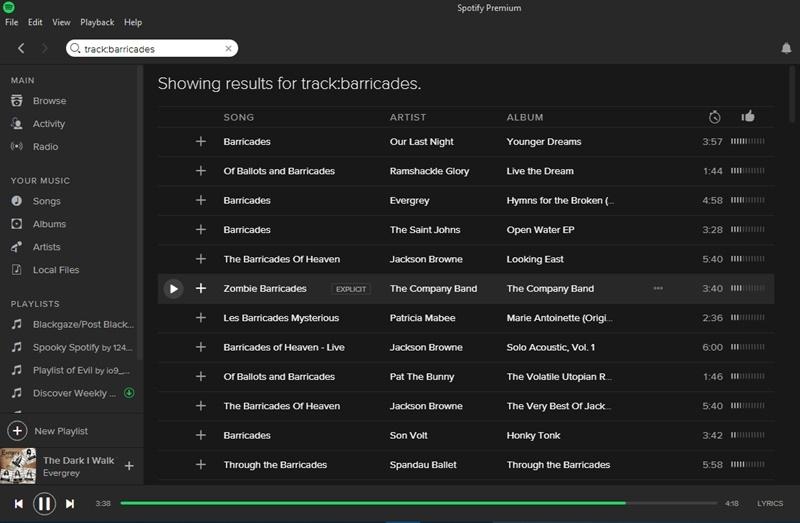Click the Activity sidebar icon

[17, 123]
